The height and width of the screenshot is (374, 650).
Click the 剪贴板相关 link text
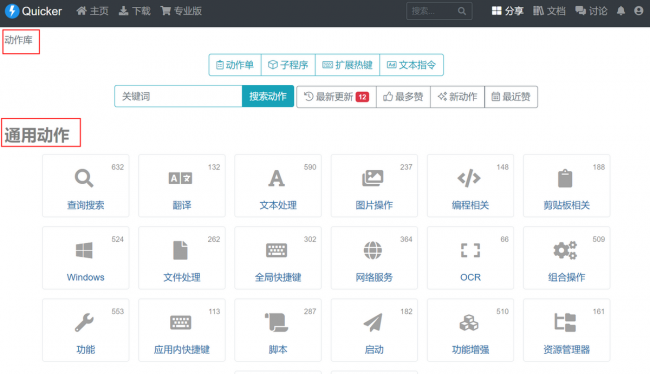coord(566,205)
